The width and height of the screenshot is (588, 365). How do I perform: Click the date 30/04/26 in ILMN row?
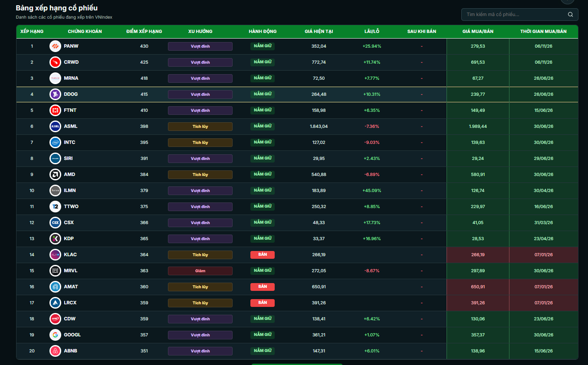pos(544,190)
